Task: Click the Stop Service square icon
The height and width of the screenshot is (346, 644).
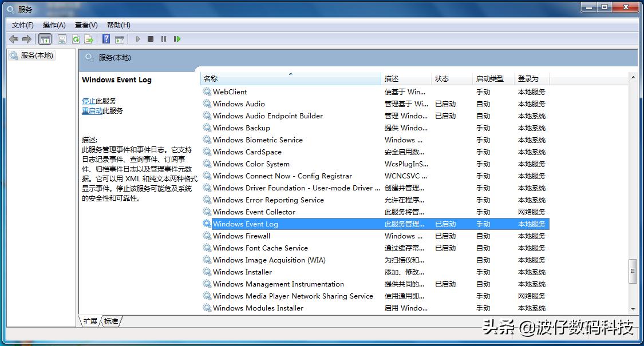Action: coord(151,39)
